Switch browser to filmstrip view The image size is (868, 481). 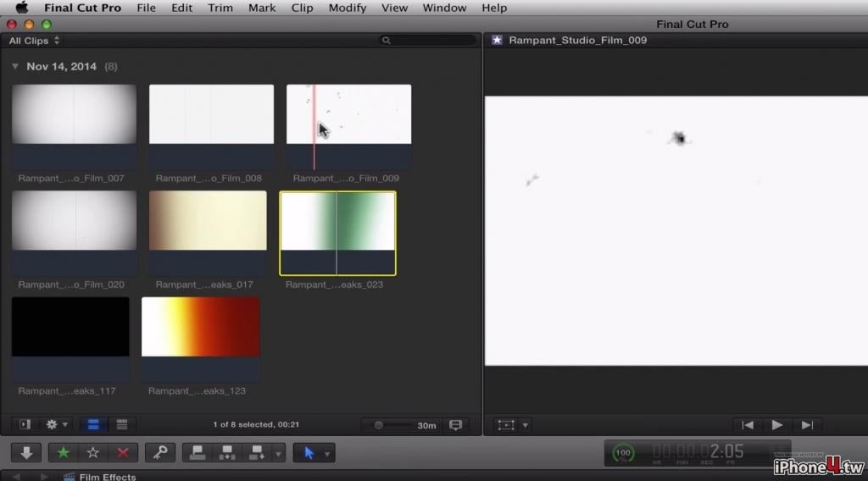pyautogui.click(x=93, y=424)
